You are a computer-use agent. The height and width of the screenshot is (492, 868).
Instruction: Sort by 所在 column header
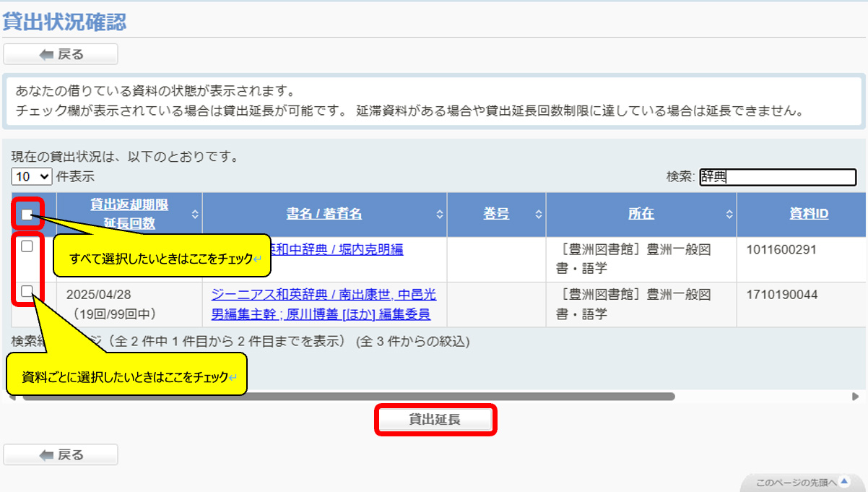(641, 214)
